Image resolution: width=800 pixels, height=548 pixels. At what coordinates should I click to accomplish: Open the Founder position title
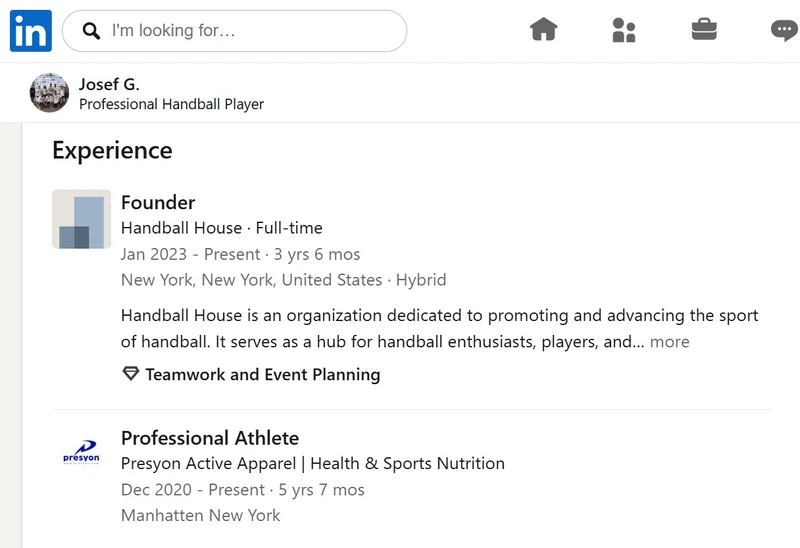pyautogui.click(x=158, y=203)
